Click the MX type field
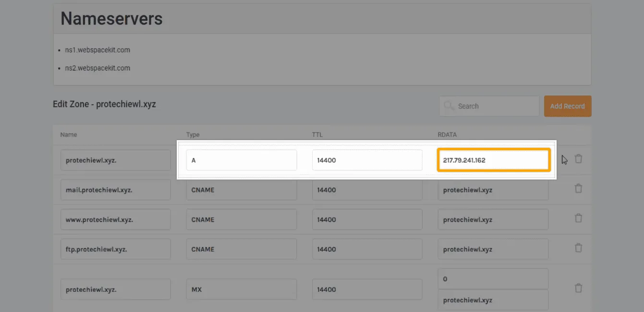The image size is (644, 312). click(x=241, y=289)
